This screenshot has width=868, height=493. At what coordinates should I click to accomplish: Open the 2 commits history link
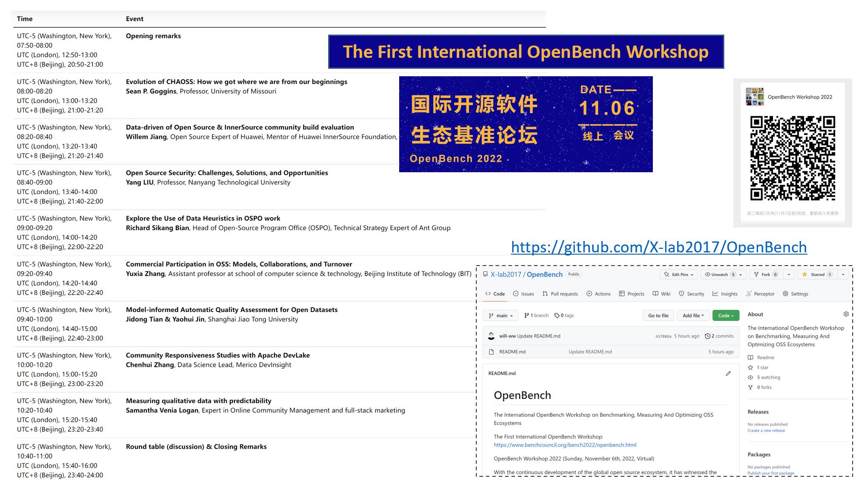[x=719, y=336]
